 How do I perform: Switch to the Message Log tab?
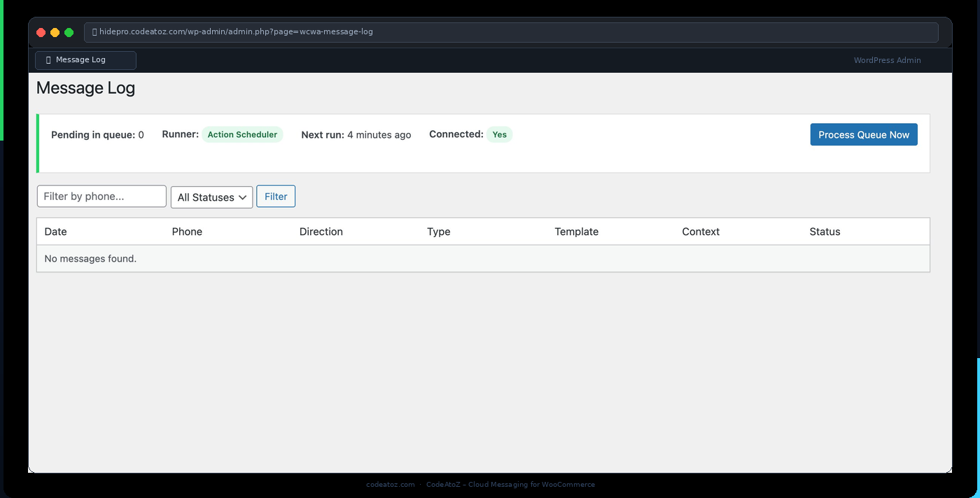tap(85, 60)
